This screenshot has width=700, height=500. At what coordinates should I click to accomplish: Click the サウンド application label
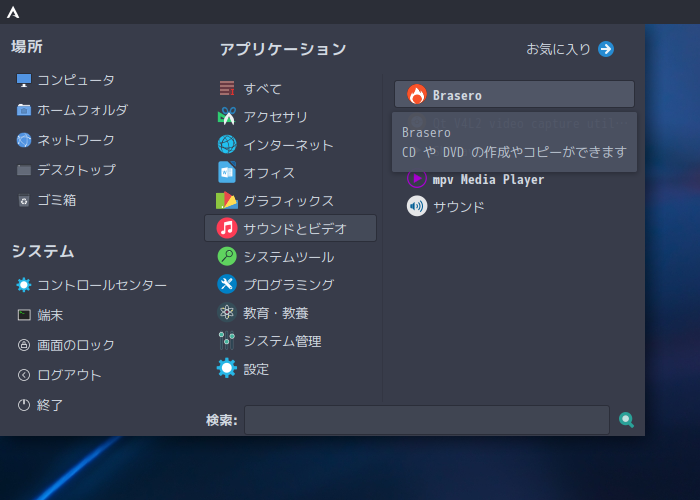coord(459,207)
